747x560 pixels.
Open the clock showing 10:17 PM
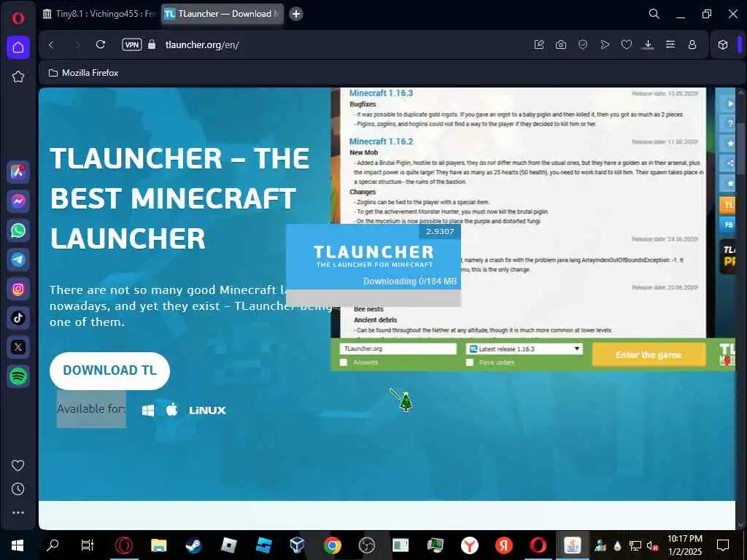coord(684,545)
